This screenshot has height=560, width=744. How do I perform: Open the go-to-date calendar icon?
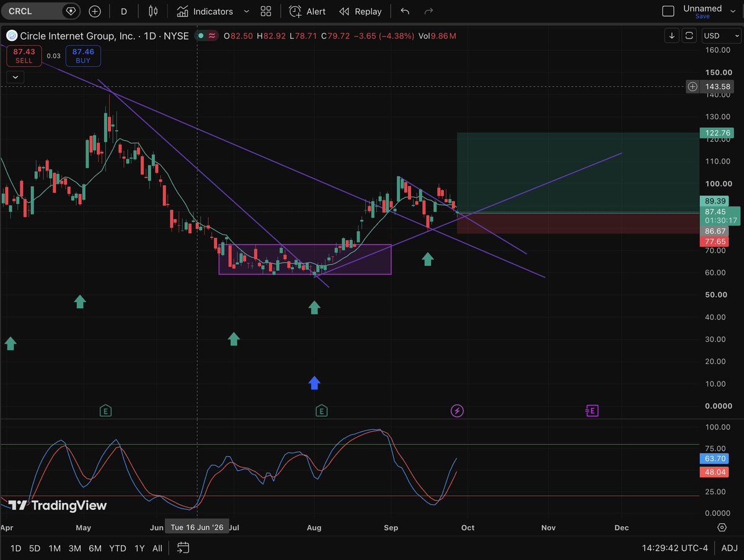point(183,548)
